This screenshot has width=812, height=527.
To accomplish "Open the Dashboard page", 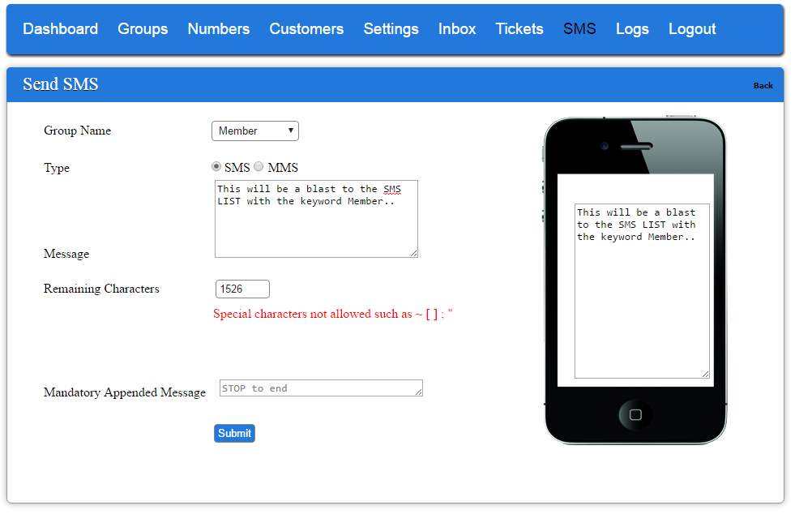I will [x=60, y=29].
